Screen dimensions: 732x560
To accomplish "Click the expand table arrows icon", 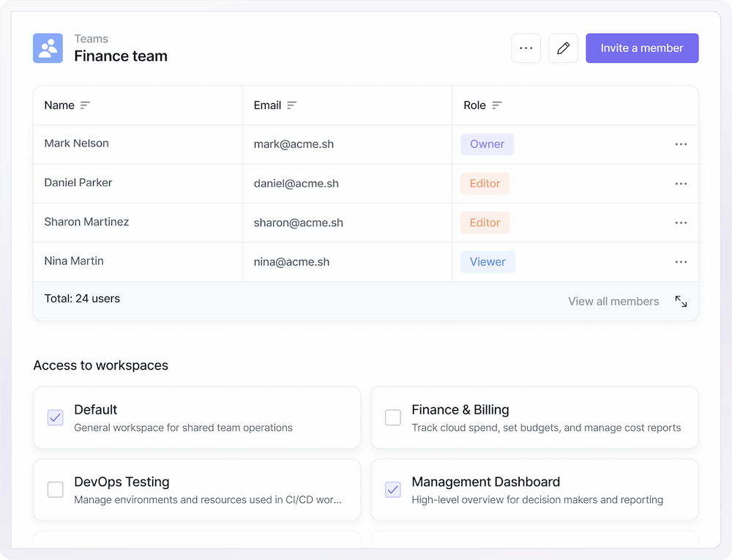I will 681,302.
